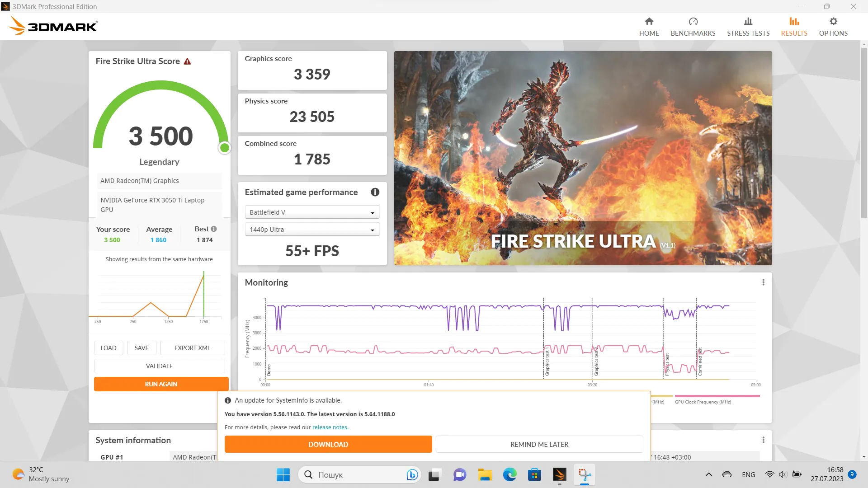The image size is (868, 488).
Task: Click the OneDrive cloud tray icon
Action: point(727,474)
